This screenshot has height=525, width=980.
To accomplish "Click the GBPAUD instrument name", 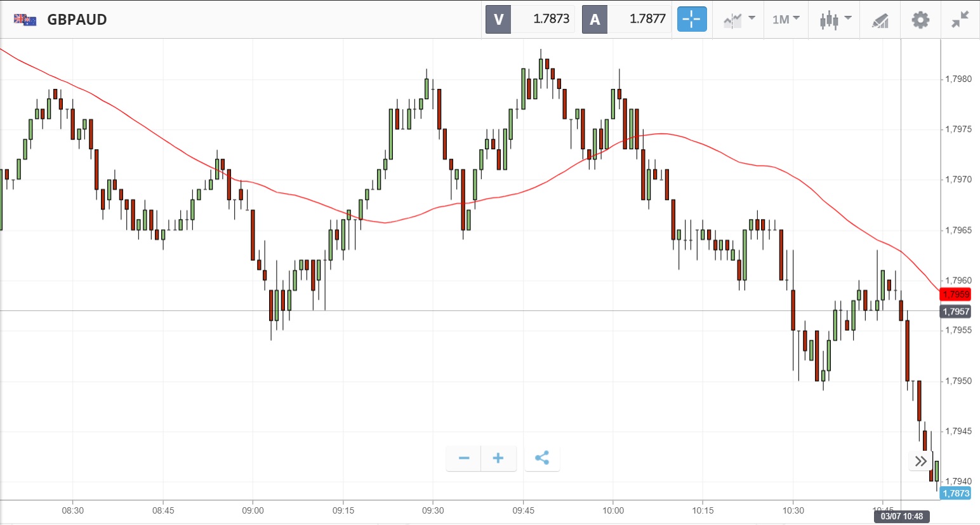I will coord(77,20).
